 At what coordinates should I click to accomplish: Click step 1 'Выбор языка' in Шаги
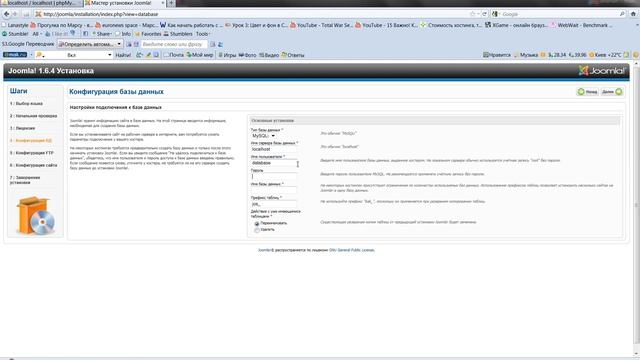pyautogui.click(x=26, y=104)
